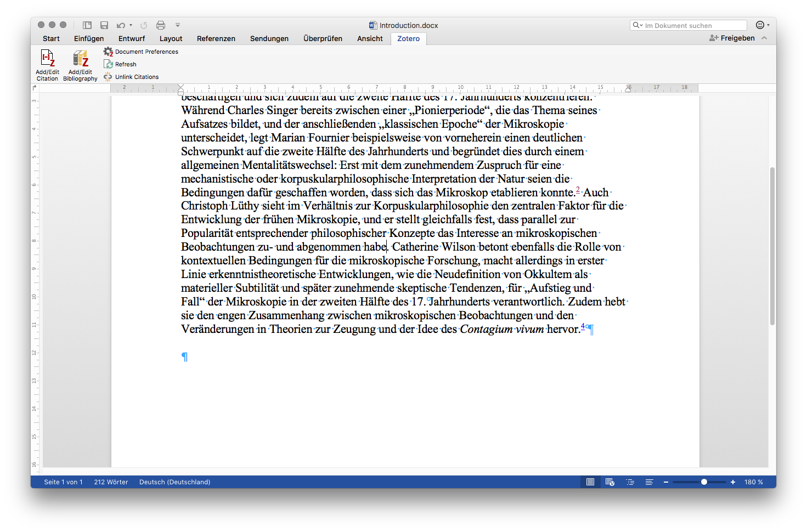The width and height of the screenshot is (807, 532).
Task: Click footnote reference 2 after konnte
Action: tap(578, 190)
